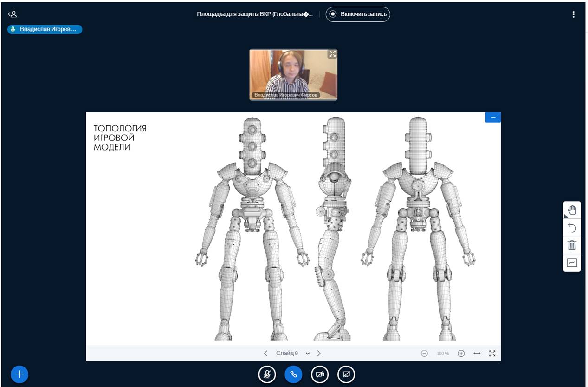
Task: Clear all annotations with trash icon
Action: pyautogui.click(x=572, y=245)
